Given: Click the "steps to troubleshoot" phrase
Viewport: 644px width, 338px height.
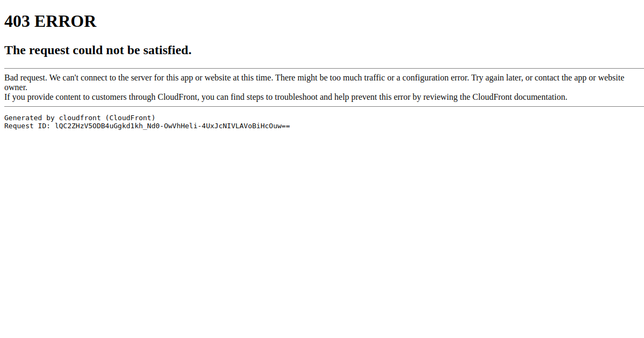Looking at the screenshot, I should pos(282,97).
